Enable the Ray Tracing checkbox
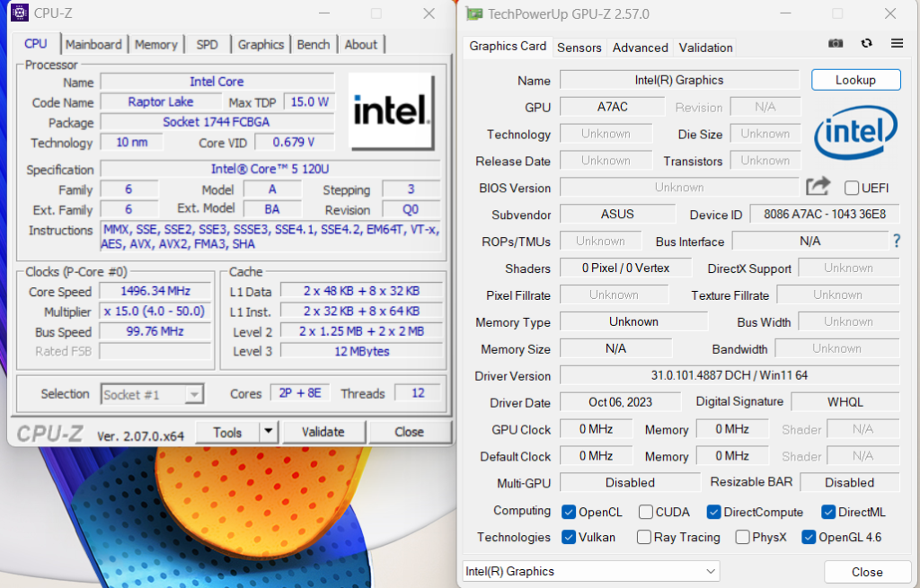920x588 pixels. tap(644, 537)
